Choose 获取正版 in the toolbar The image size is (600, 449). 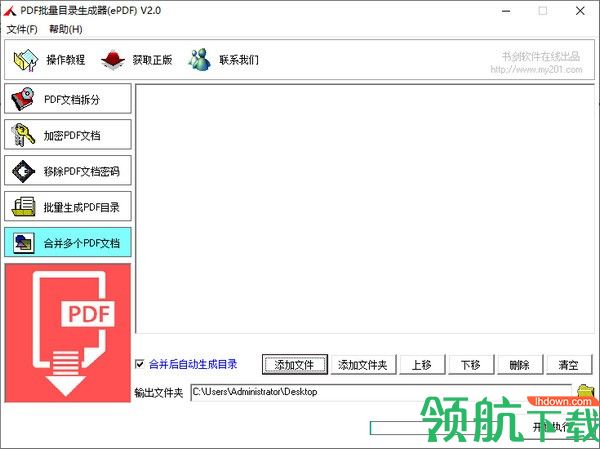tap(152, 60)
